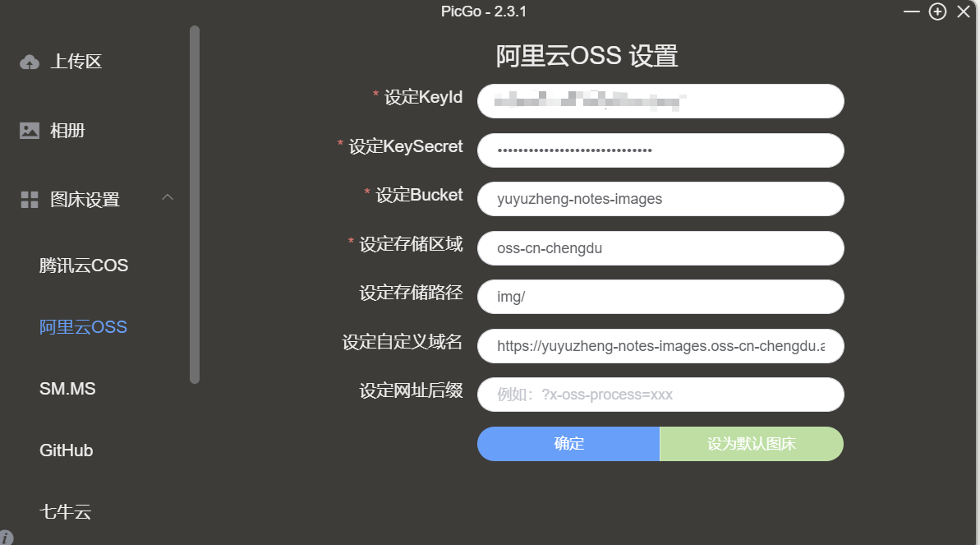Open the 相册 album page

[67, 131]
